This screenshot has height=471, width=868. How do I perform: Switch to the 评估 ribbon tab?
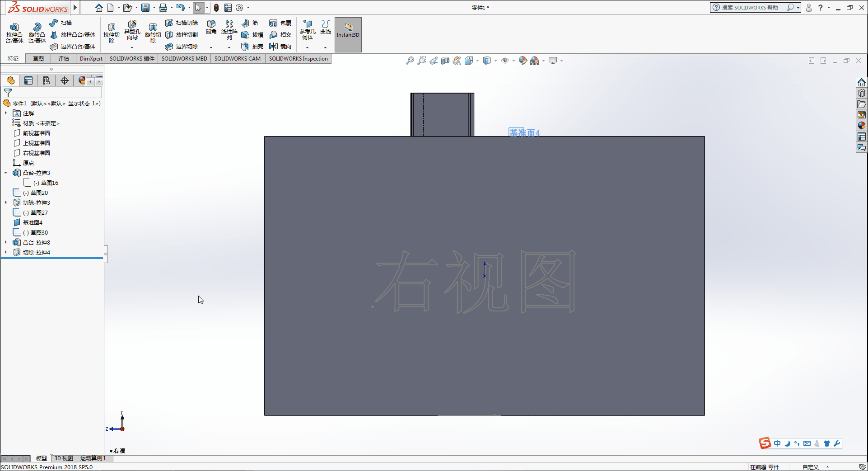[x=64, y=59]
